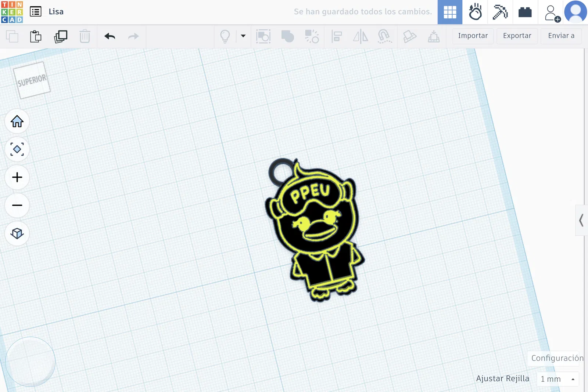Open the user profile avatar
Viewport: 588px width, 392px height.
tap(576, 12)
